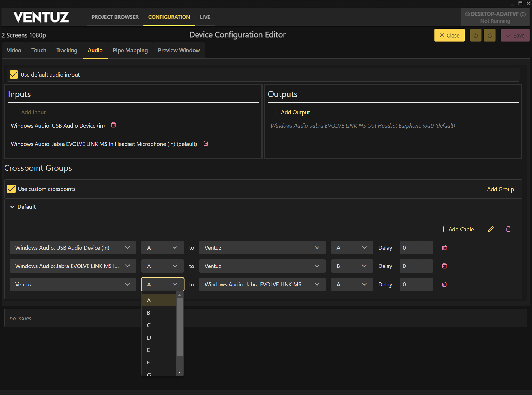Click the channel list scrollbar down arrow
Viewport: 532px width, 395px height.
click(x=179, y=372)
